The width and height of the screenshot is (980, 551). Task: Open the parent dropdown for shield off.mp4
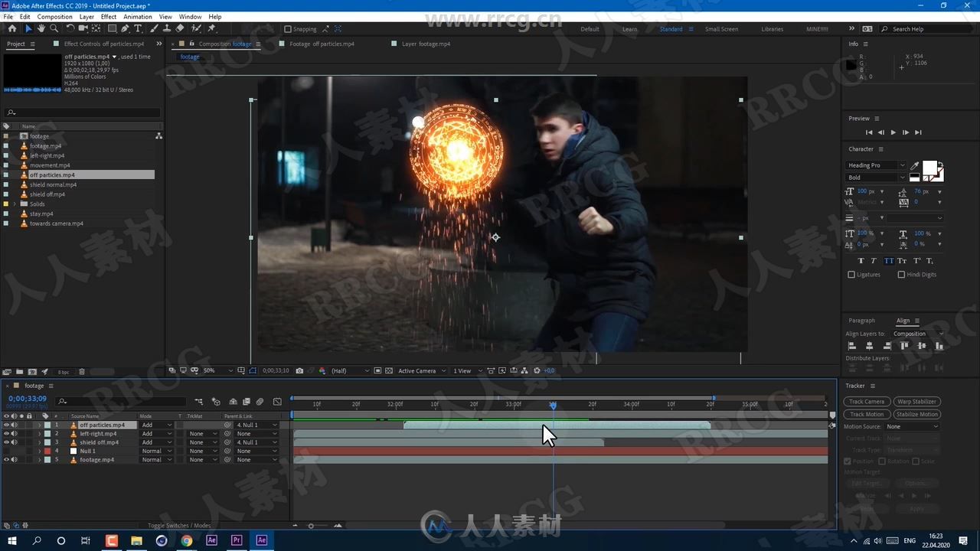coord(258,442)
